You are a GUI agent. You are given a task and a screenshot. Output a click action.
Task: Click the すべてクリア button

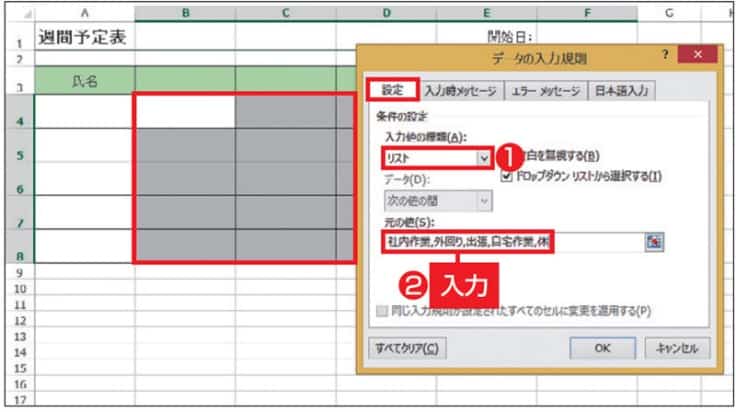tap(406, 348)
